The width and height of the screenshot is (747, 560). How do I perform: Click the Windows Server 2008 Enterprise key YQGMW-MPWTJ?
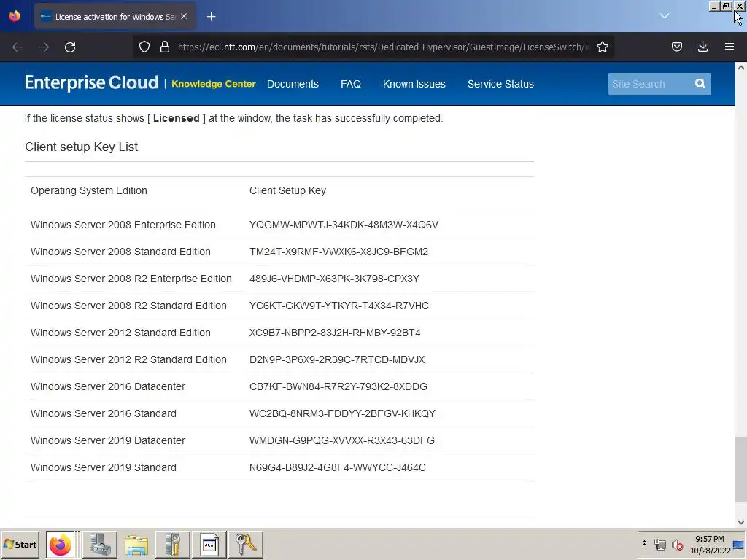[x=344, y=225]
